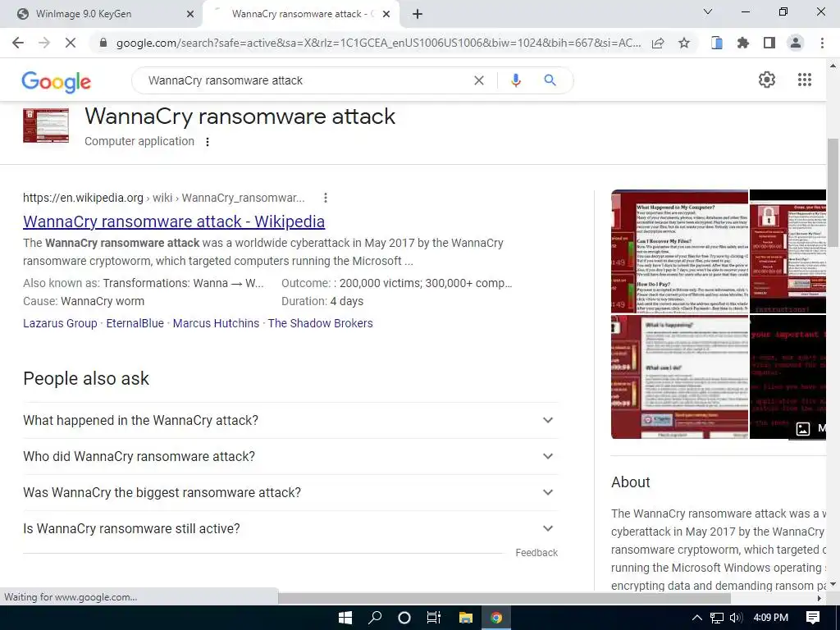840x630 pixels.
Task: Open The Shadow Brokers link
Action: (x=321, y=323)
